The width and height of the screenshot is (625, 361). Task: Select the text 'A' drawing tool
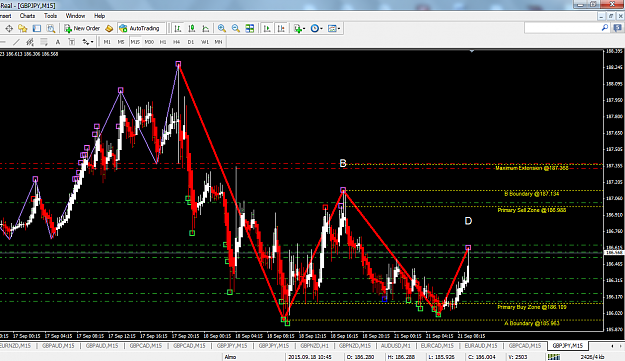tap(58, 42)
